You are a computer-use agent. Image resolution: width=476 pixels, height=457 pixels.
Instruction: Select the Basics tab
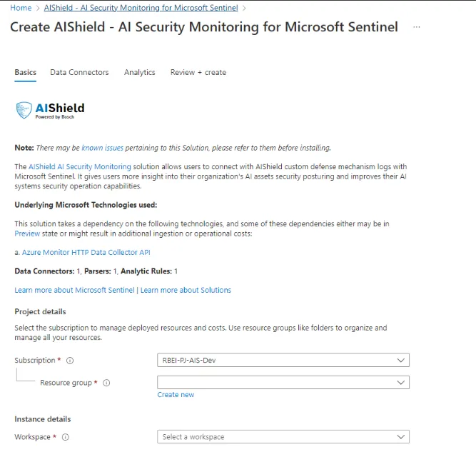(26, 72)
